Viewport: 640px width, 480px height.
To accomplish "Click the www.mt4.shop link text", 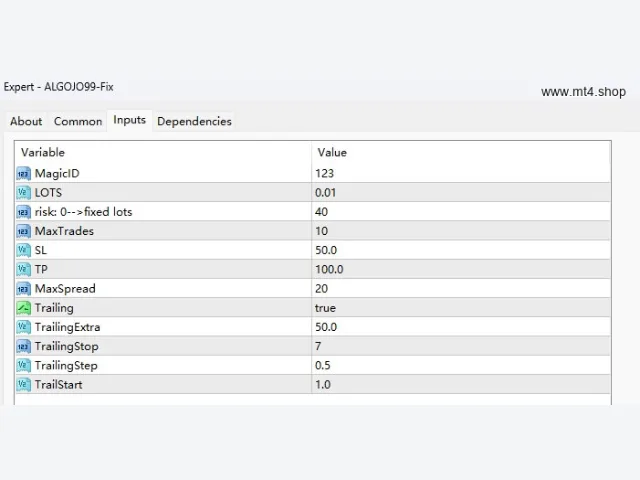I will click(x=583, y=92).
